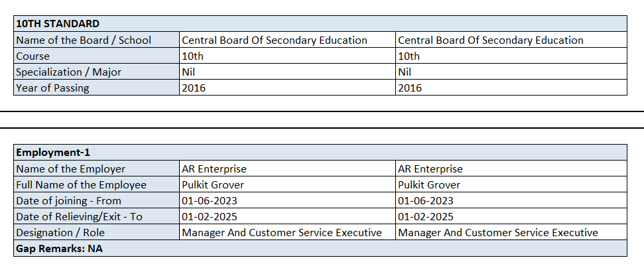Viewport: 644px width, 270px height.
Task: Select the rightmost 'Manager And Customer Service Executive' cell
Action: click(498, 232)
